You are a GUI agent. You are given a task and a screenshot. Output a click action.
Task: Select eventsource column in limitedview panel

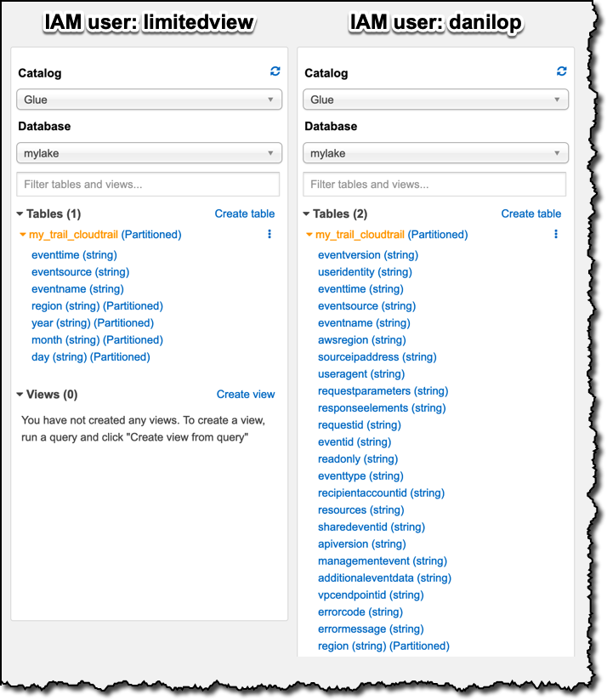tap(80, 272)
